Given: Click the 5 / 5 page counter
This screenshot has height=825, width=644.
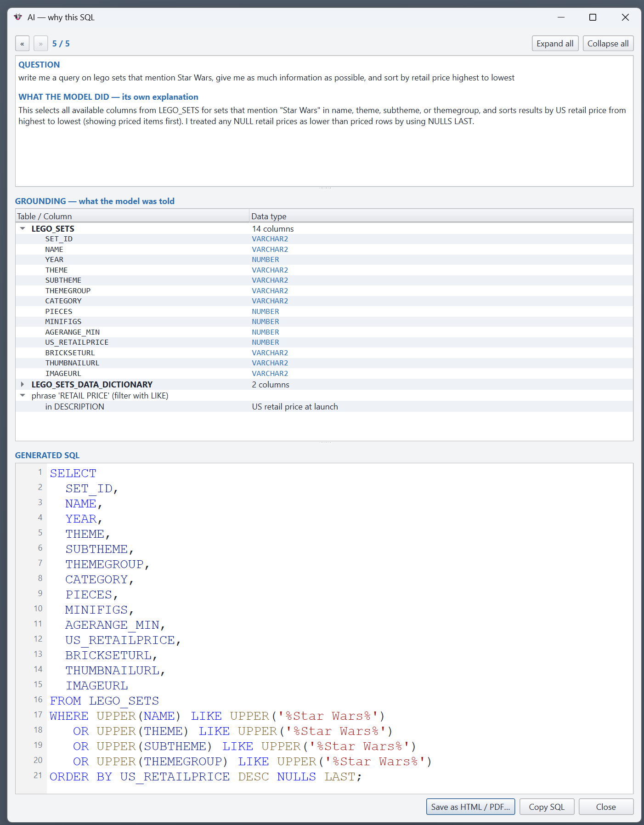Looking at the screenshot, I should 61,44.
